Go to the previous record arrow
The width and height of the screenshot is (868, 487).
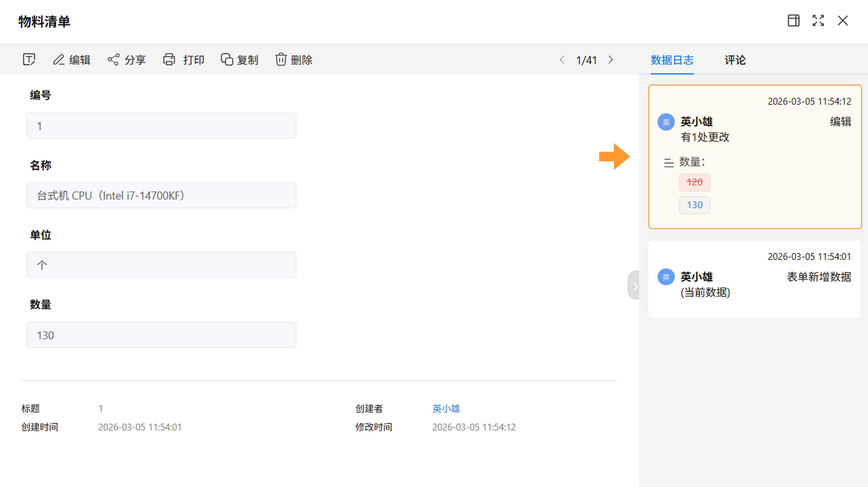(562, 60)
